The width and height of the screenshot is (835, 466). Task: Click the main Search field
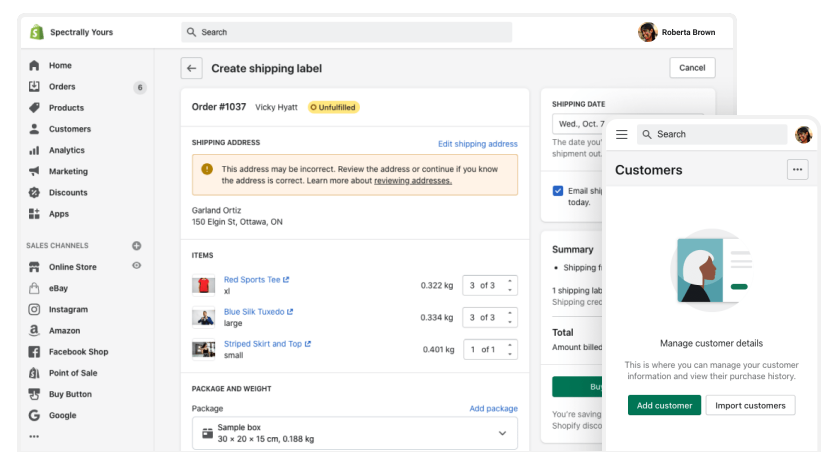tap(347, 32)
